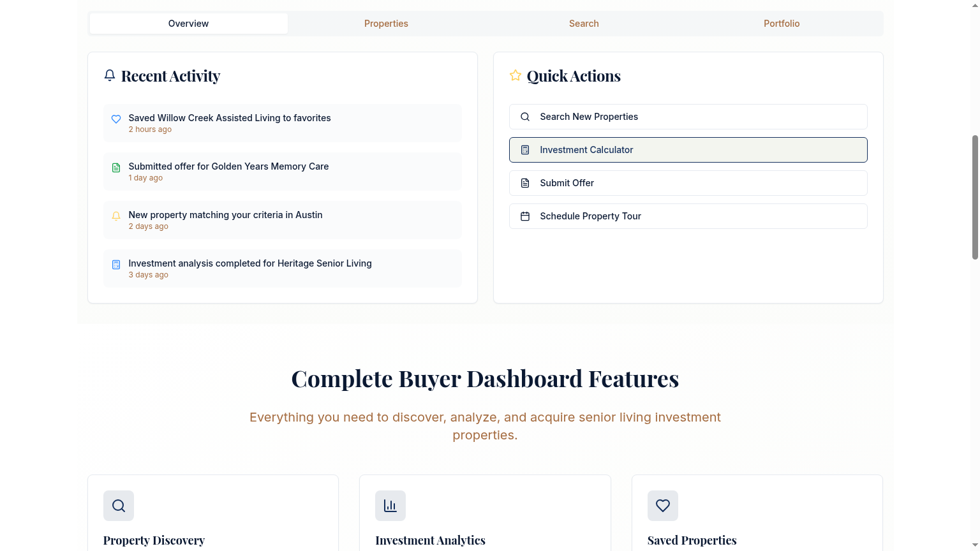This screenshot has width=980, height=551.
Task: Open the Portfolio tab
Action: (782, 24)
